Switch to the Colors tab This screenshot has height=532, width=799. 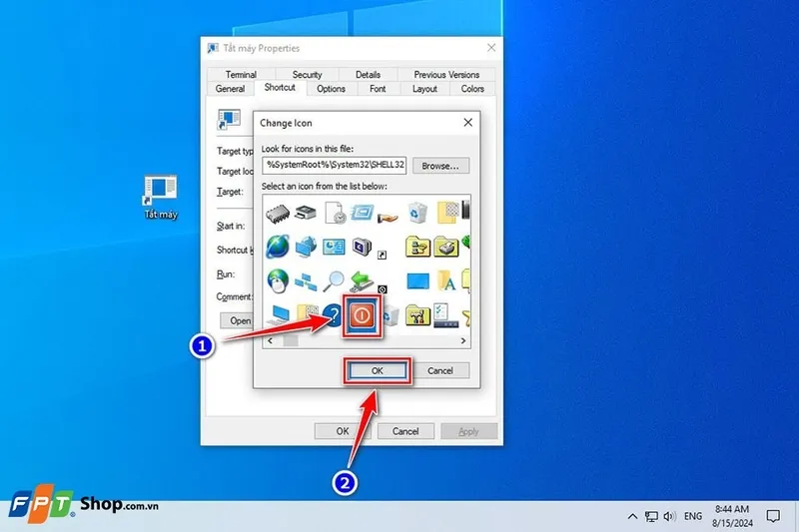click(472, 89)
